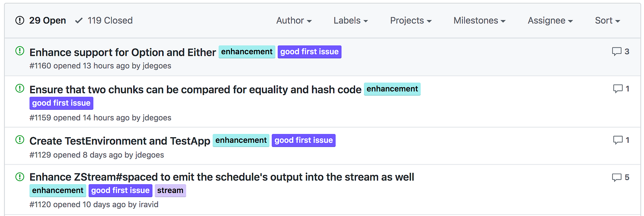Open comments on Option and Either issue

click(620, 51)
